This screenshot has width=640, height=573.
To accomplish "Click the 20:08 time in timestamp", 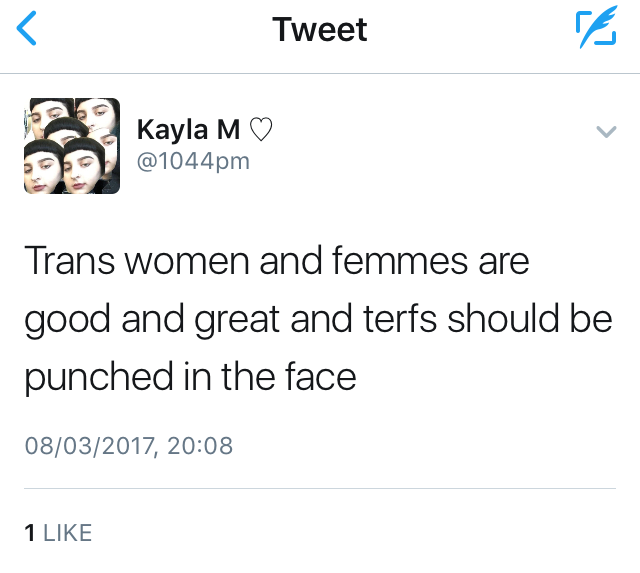I will (200, 444).
